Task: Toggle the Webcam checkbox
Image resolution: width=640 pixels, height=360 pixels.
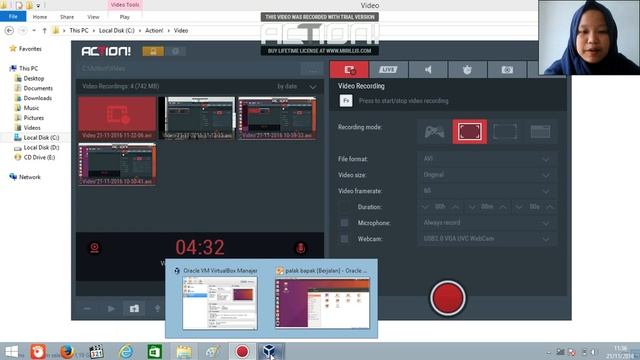Action: click(x=344, y=239)
